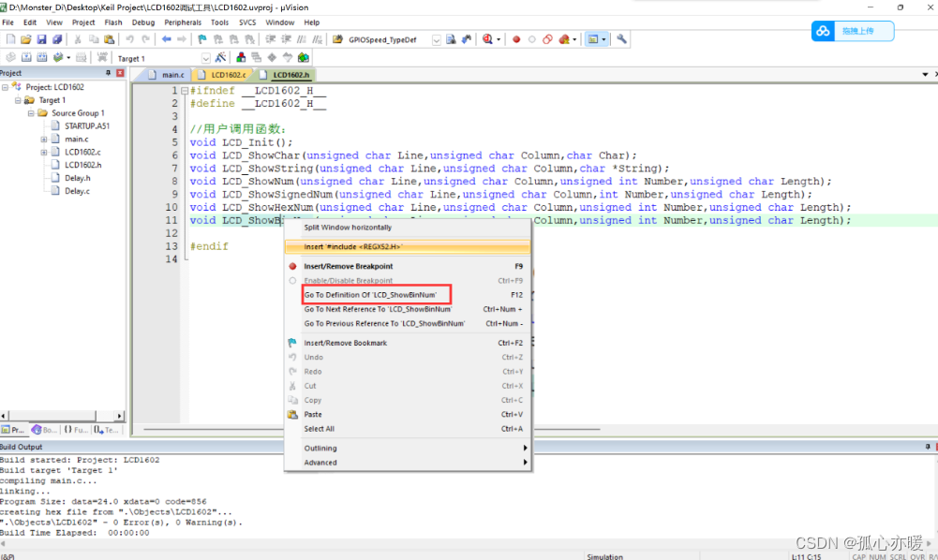Switch to the Functions tab of the Project pane
Viewport: 938px width, 560px height.
pyautogui.click(x=75, y=430)
